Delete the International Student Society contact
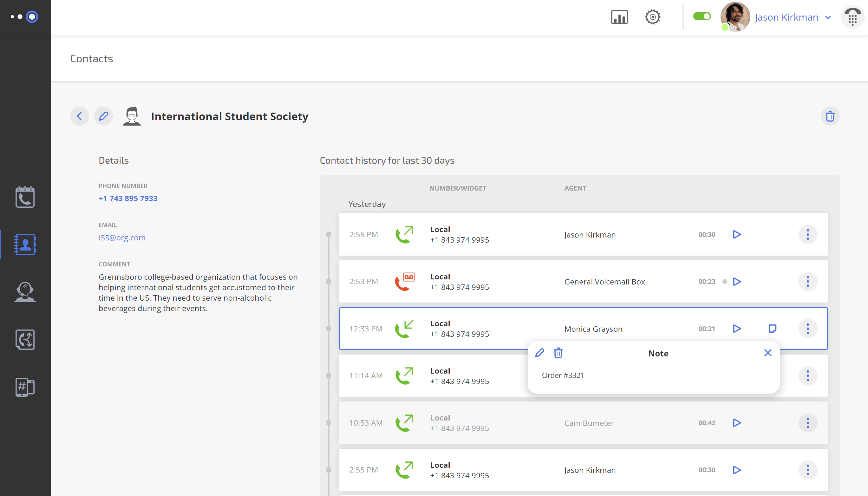The image size is (868, 496). 830,116
